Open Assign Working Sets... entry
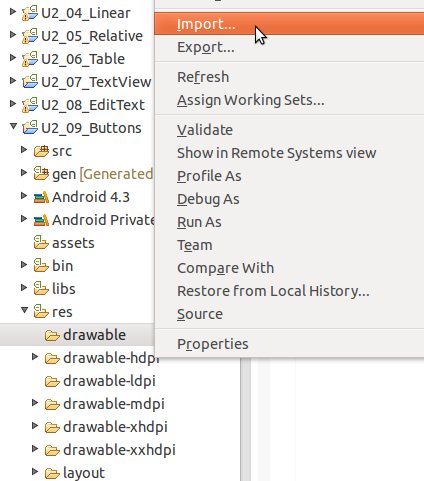This screenshot has width=424, height=481. pos(289,100)
